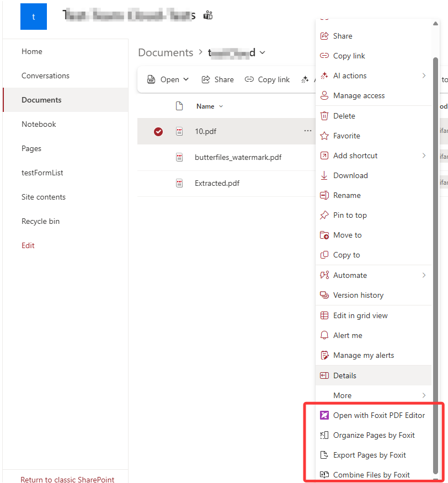Open the three-dot menu for 10.pdf
This screenshot has height=483, width=448.
(x=307, y=131)
